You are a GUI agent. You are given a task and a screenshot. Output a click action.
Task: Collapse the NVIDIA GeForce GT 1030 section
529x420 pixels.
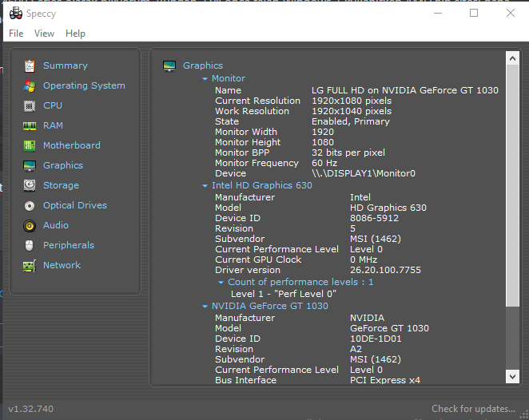[x=205, y=307]
